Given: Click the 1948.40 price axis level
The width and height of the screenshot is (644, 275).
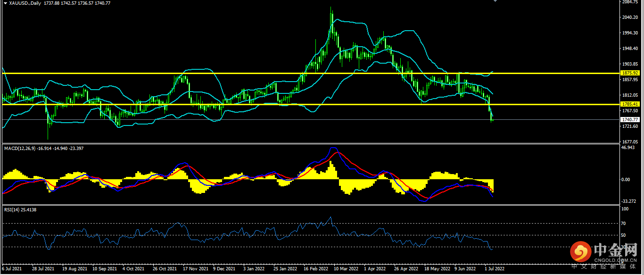Looking at the screenshot, I should coord(630,49).
